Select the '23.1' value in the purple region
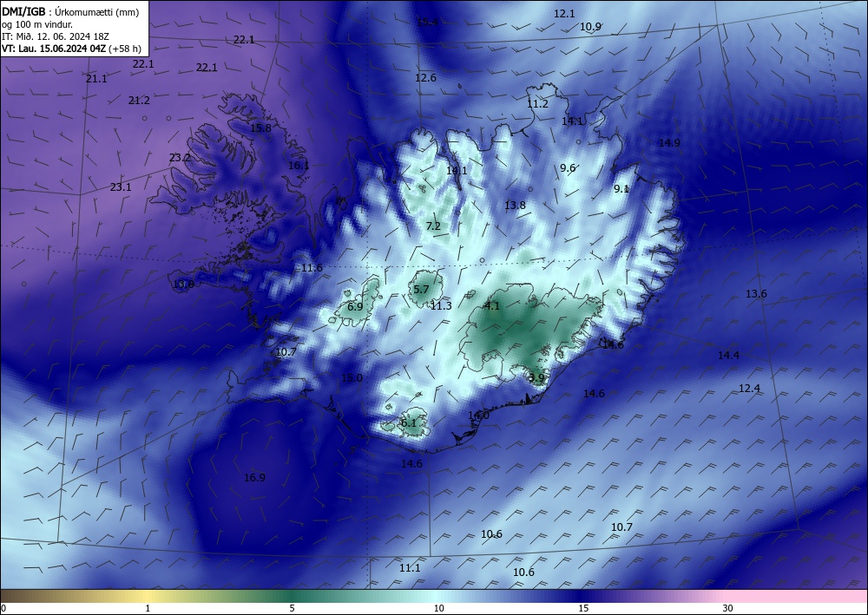The height and width of the screenshot is (615, 868). (x=121, y=187)
